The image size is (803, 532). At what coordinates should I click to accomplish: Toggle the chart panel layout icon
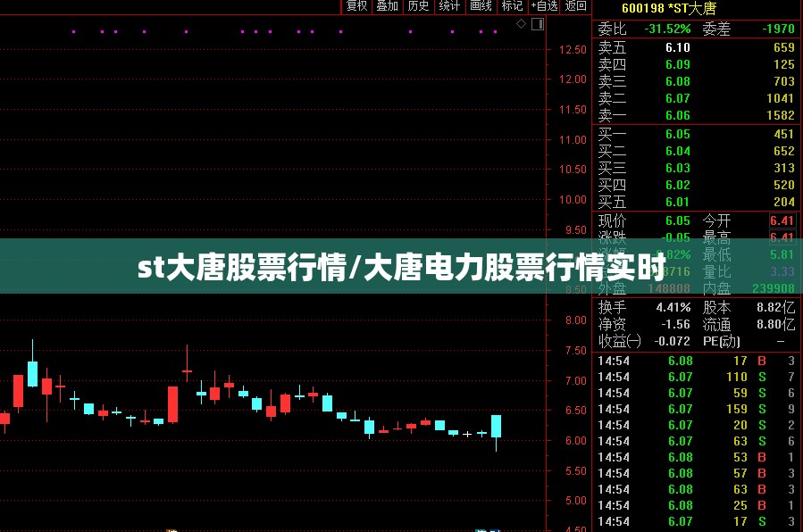538,24
